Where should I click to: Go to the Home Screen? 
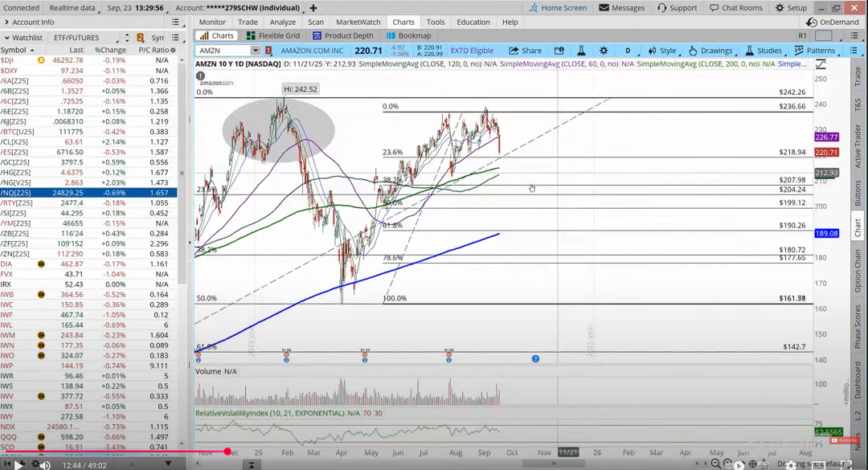[558, 8]
